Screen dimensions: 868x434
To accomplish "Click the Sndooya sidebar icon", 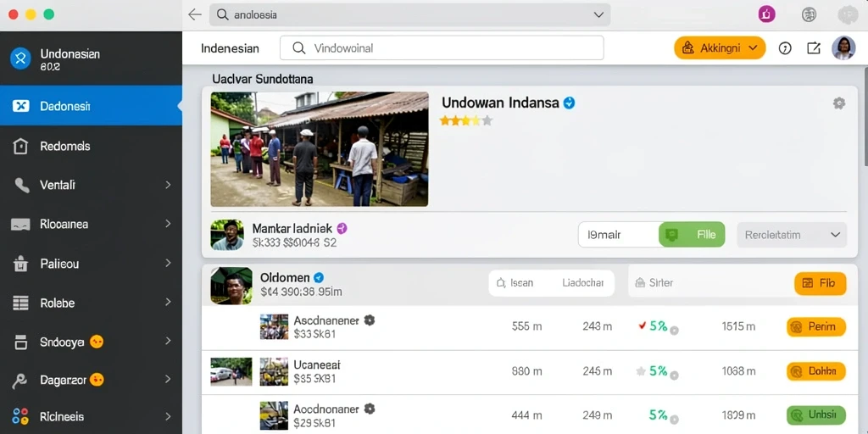I will click(20, 342).
